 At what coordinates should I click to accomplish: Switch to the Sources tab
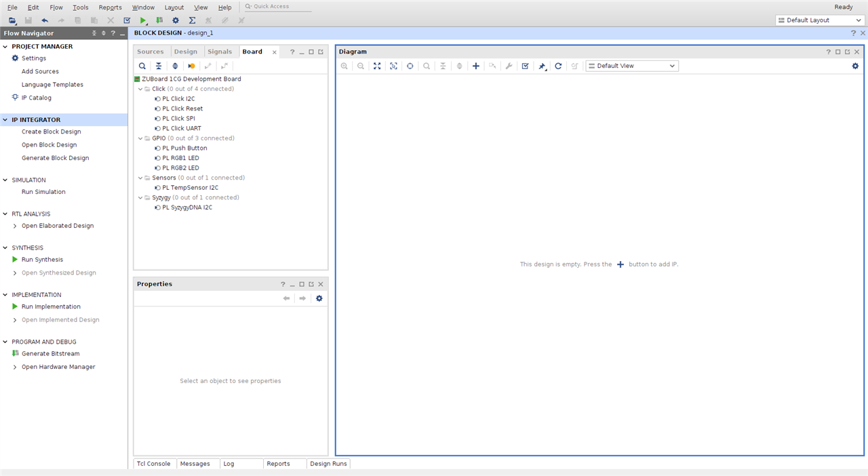pos(151,52)
